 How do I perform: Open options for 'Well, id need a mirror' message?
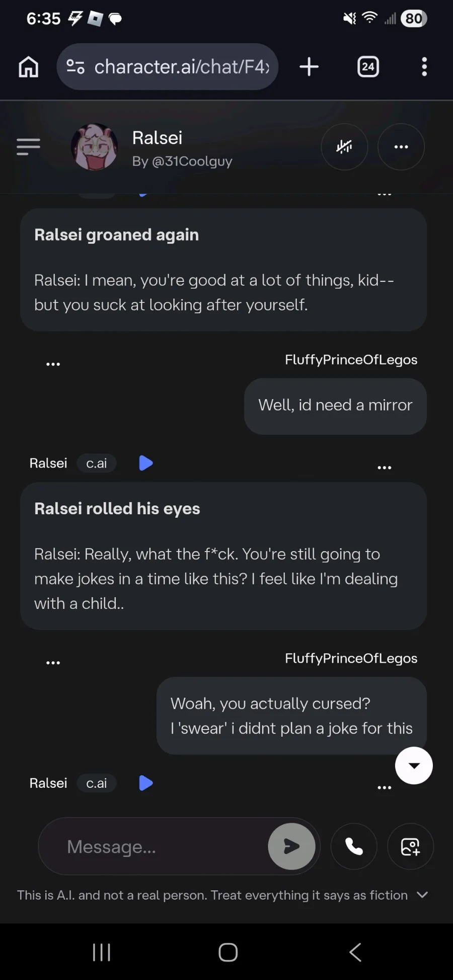53,364
